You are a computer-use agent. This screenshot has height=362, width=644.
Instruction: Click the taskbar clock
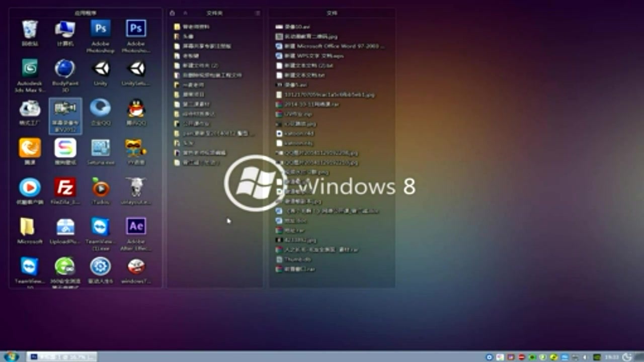(x=612, y=357)
